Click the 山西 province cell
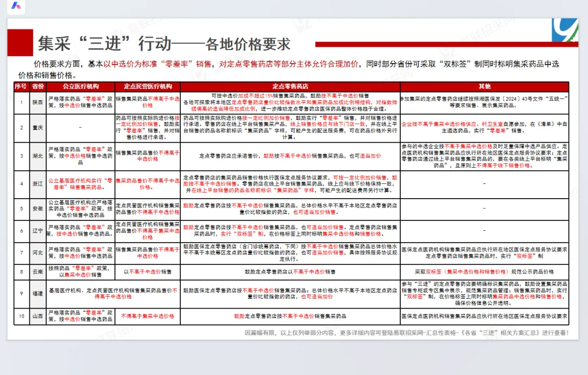588x375 pixels. pyautogui.click(x=38, y=317)
